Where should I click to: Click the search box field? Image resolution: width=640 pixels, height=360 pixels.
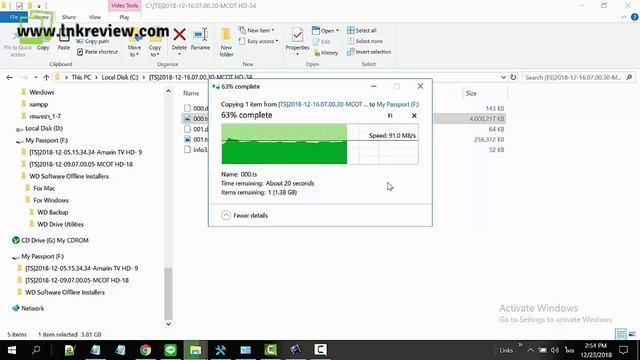pyautogui.click(x=578, y=77)
